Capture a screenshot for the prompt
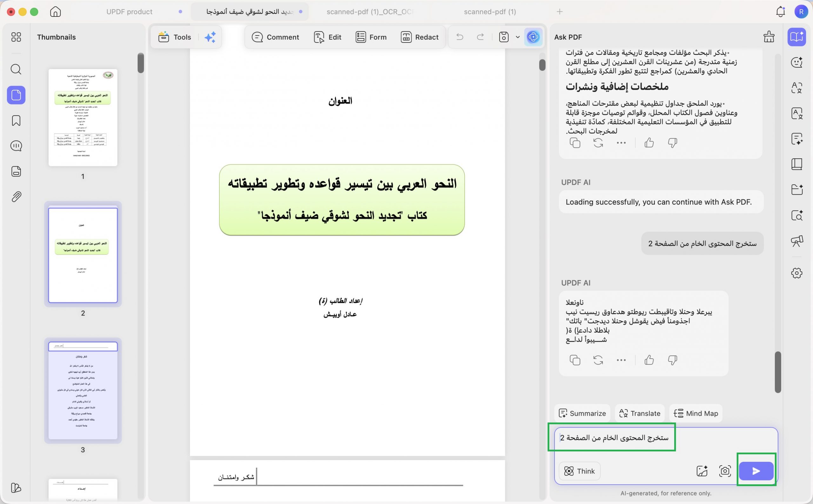The image size is (813, 504). point(725,471)
